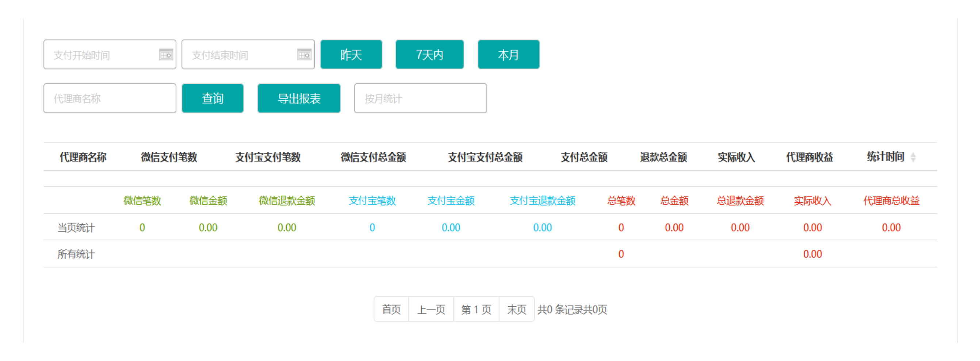980x361 pixels.
Task: Click 当页统计 value under 支付宝笔数
Action: (372, 227)
